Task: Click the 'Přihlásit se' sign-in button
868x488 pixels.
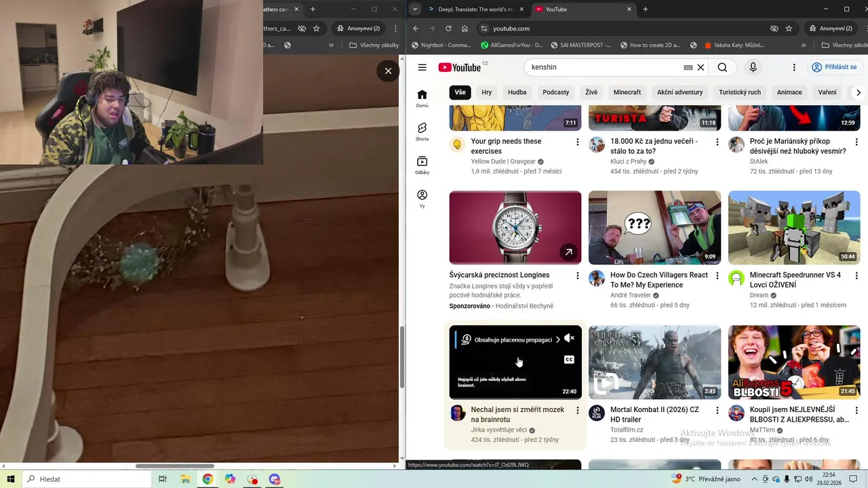Action: [x=834, y=67]
